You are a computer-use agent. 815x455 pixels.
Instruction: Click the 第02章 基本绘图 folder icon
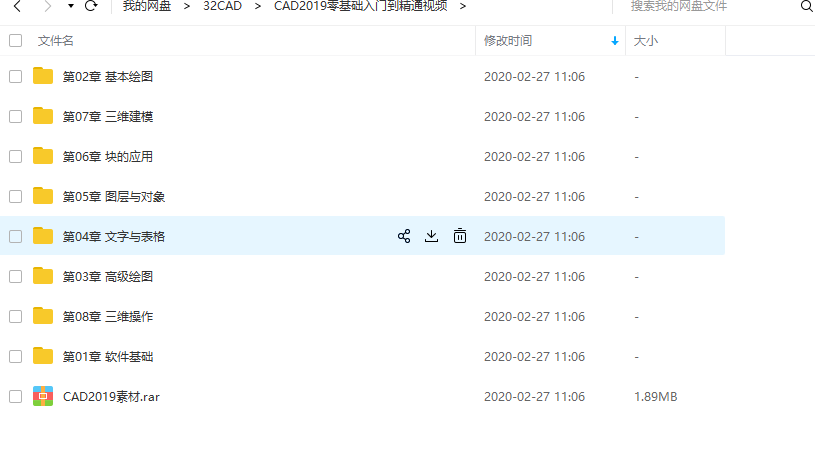point(43,76)
